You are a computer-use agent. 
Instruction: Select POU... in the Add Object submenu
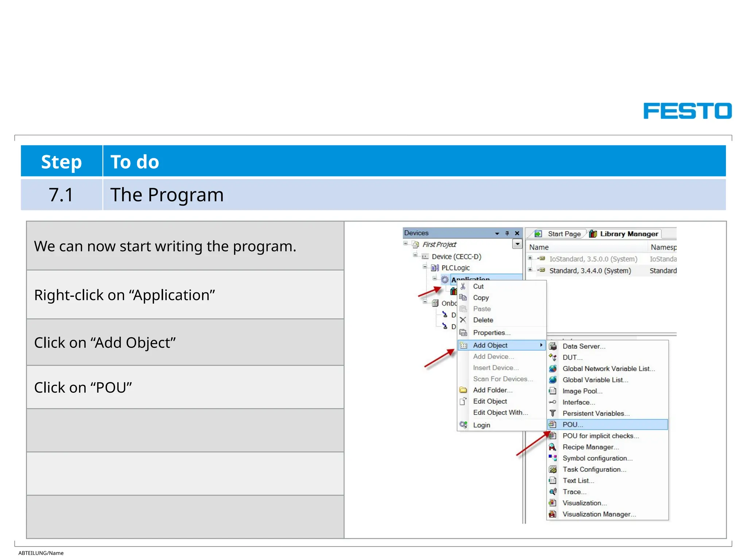[x=608, y=424]
